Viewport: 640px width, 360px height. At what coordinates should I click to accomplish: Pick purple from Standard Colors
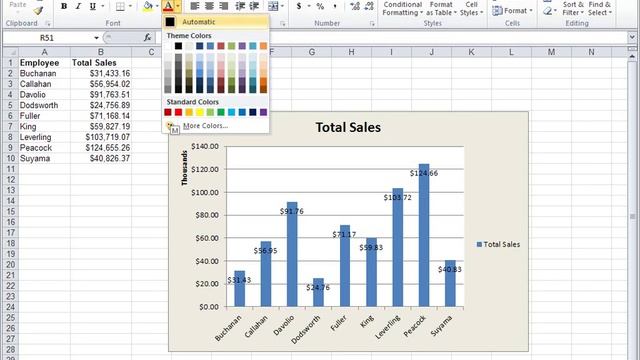[263, 112]
